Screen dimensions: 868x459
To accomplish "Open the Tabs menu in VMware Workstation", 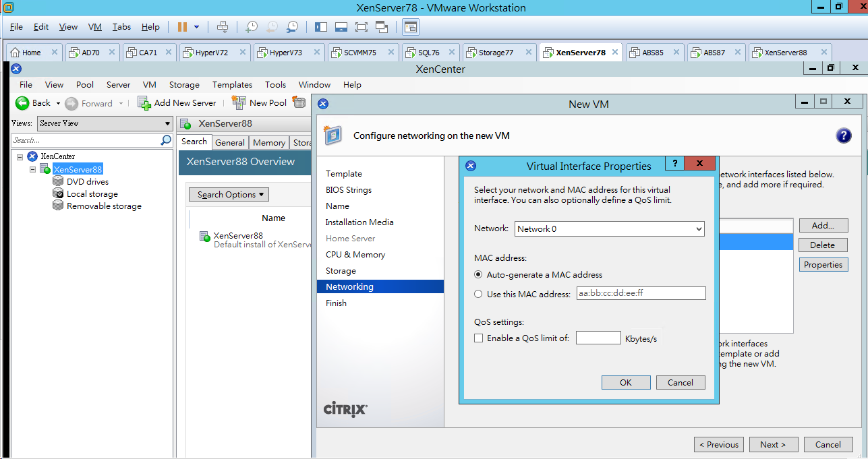I will pos(121,27).
